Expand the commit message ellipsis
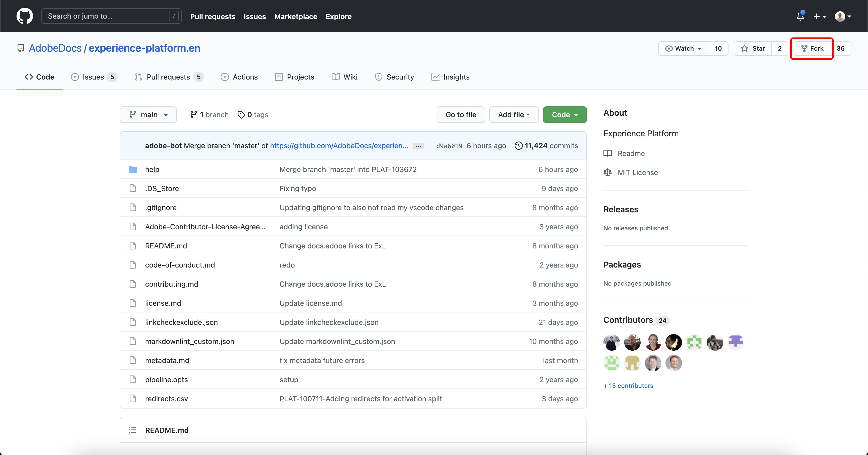This screenshot has height=455, width=868. 418,146
